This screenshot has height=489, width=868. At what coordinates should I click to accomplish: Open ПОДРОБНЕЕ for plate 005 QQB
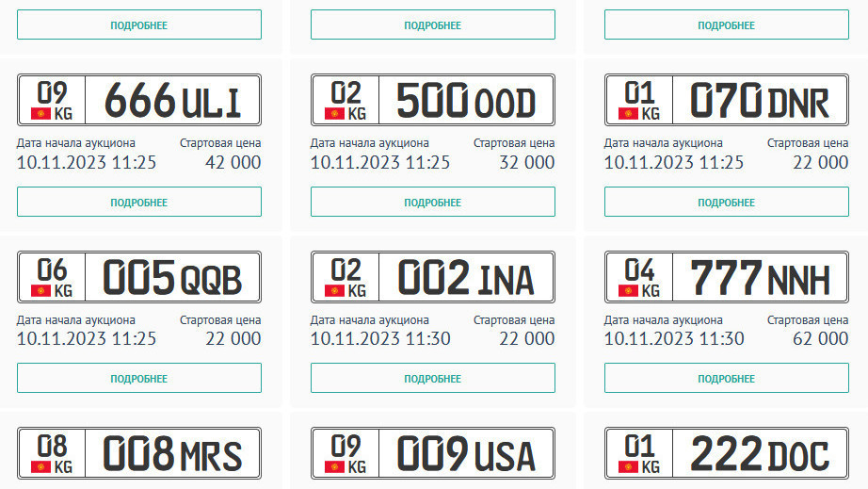tap(139, 379)
